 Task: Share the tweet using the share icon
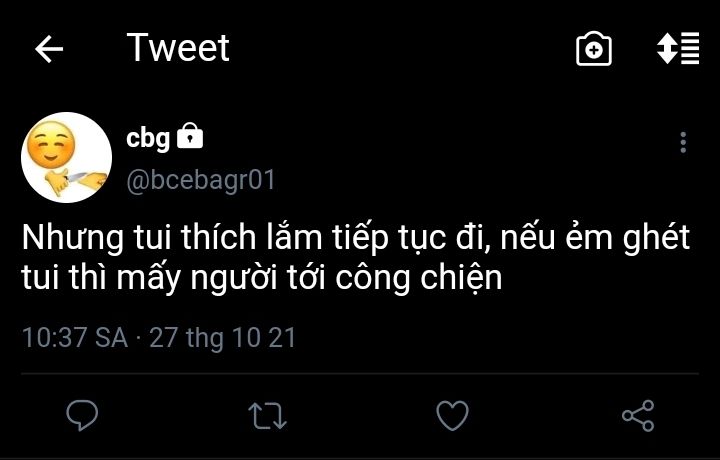tap(637, 414)
